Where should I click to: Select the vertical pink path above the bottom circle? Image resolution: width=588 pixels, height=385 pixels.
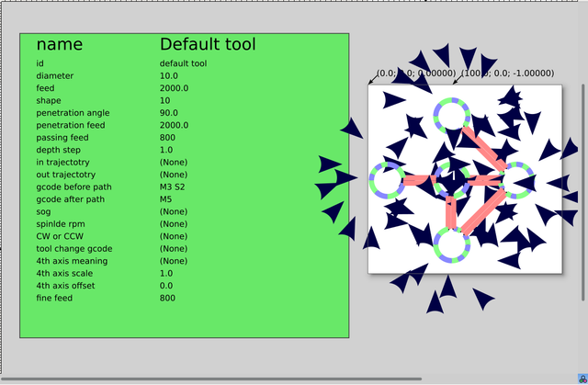451,212
